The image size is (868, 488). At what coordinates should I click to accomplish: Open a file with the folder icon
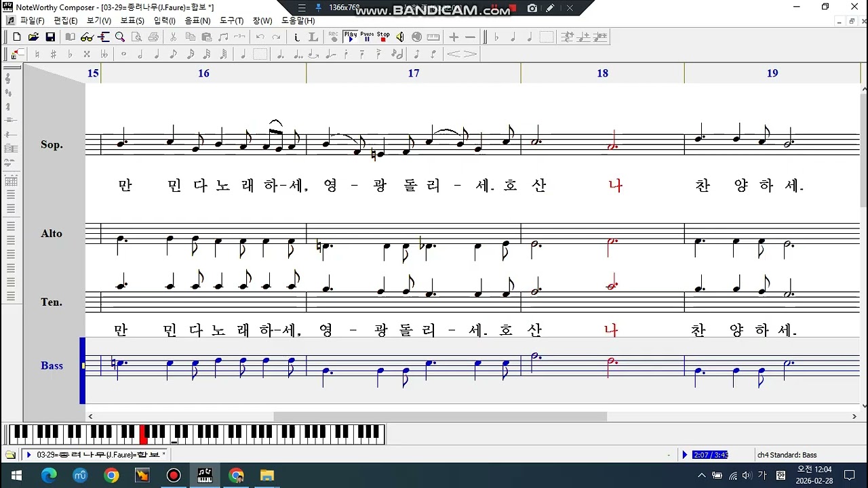pyautogui.click(x=33, y=37)
